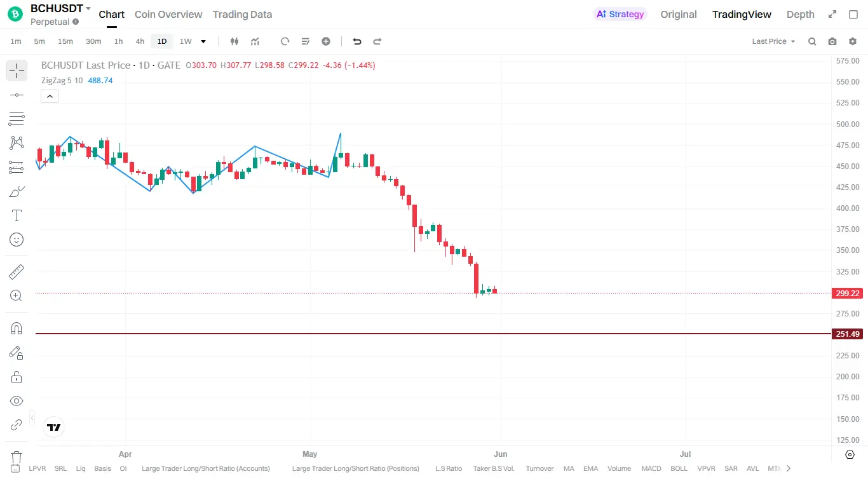This screenshot has height=488, width=868.
Task: Select the 15m timeframe
Action: click(x=65, y=41)
